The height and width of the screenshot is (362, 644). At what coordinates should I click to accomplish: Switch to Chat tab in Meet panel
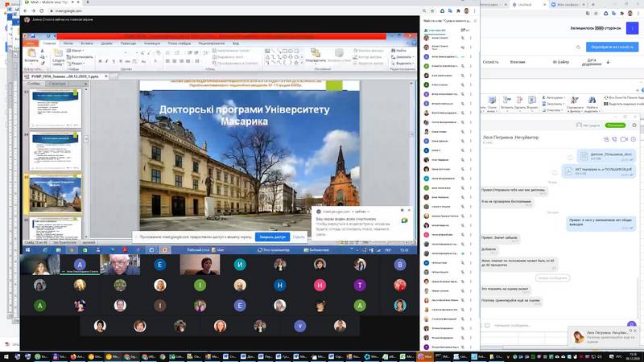464,31
